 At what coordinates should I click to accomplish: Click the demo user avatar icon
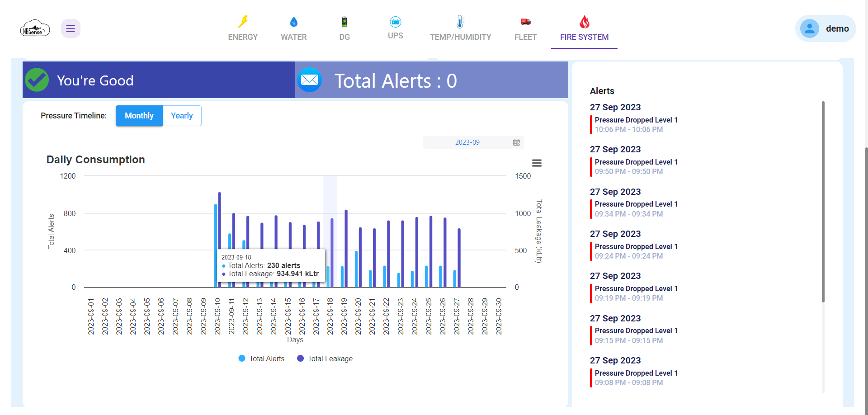pos(810,28)
